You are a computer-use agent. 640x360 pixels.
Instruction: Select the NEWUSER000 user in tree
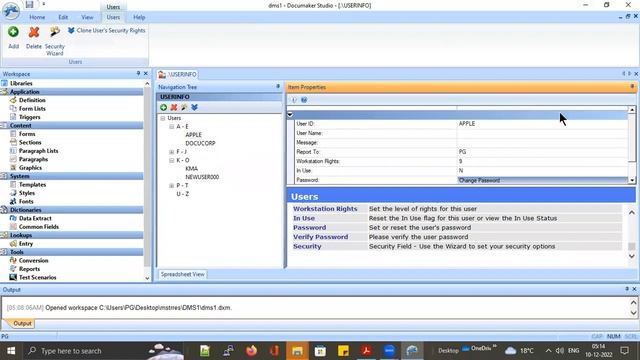[x=202, y=177]
